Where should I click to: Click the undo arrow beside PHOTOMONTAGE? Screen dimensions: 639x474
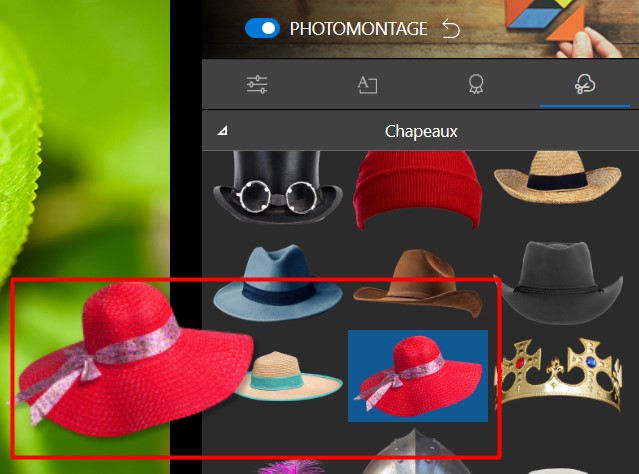click(451, 29)
